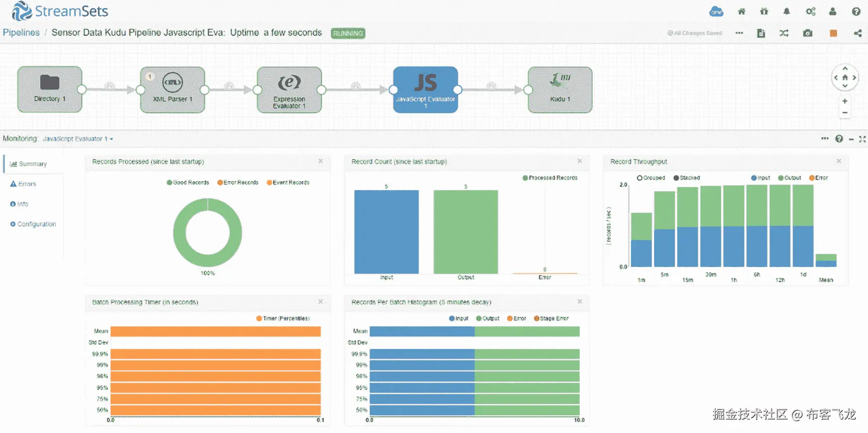Zoom out the pipeline canvas
868x433 pixels.
point(845,113)
